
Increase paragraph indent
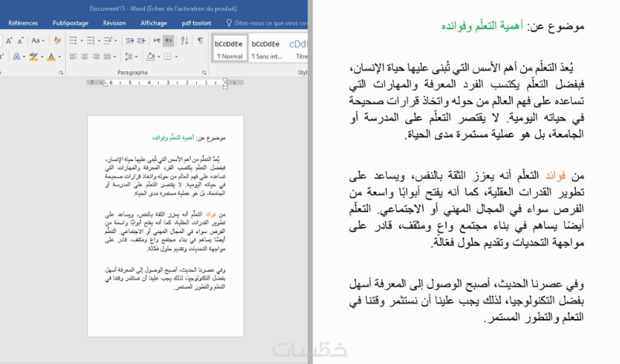point(141,40)
